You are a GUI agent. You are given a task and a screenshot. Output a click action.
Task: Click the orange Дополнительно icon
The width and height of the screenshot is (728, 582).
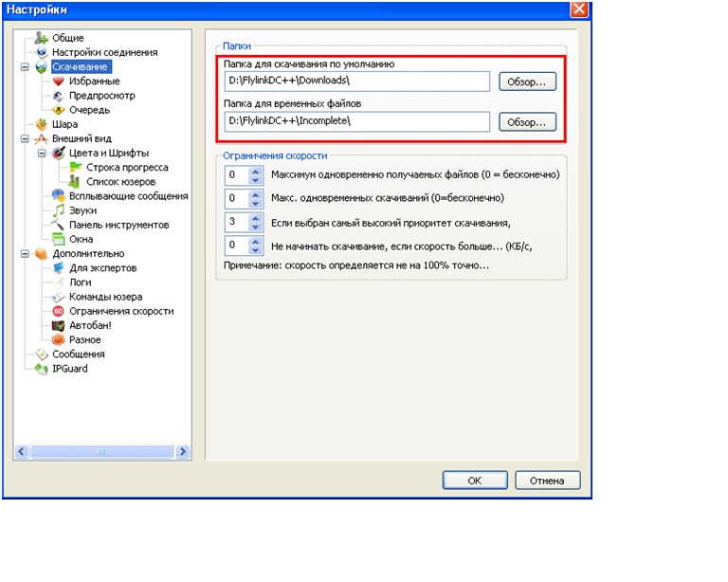tap(42, 253)
